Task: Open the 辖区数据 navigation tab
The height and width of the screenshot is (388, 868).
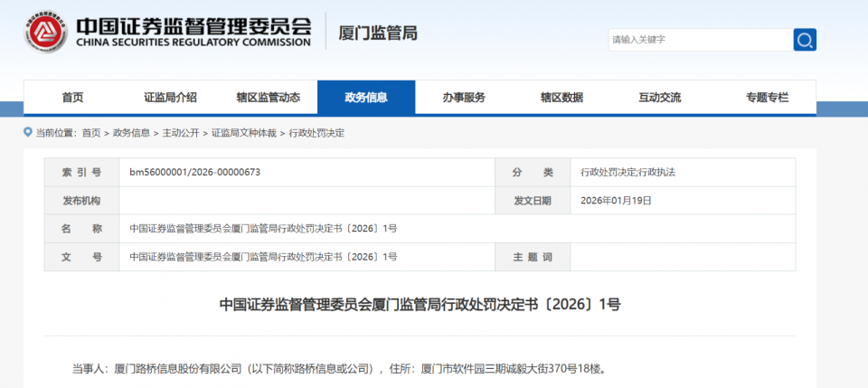Action: (561, 98)
